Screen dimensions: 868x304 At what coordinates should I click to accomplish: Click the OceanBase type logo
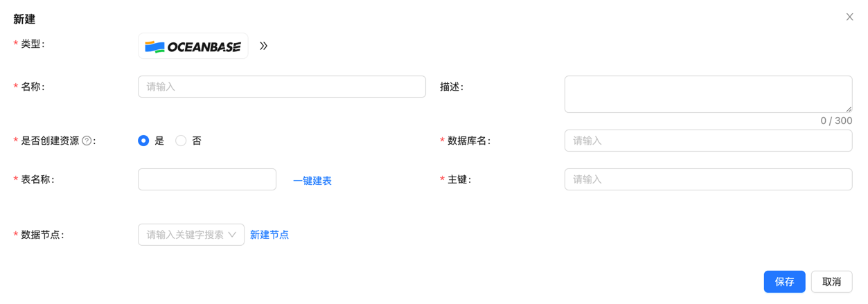pos(193,46)
